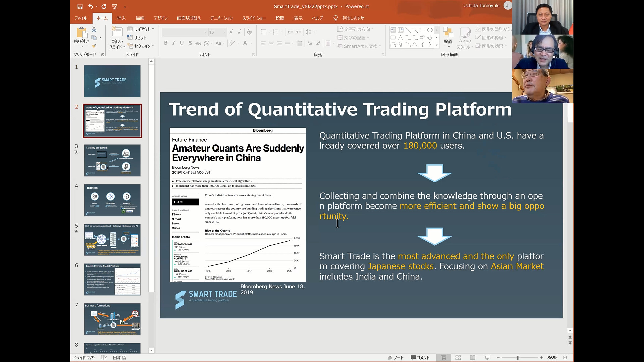644x362 pixels.
Task: Click fit slide to window icon
Action: pyautogui.click(x=565, y=358)
